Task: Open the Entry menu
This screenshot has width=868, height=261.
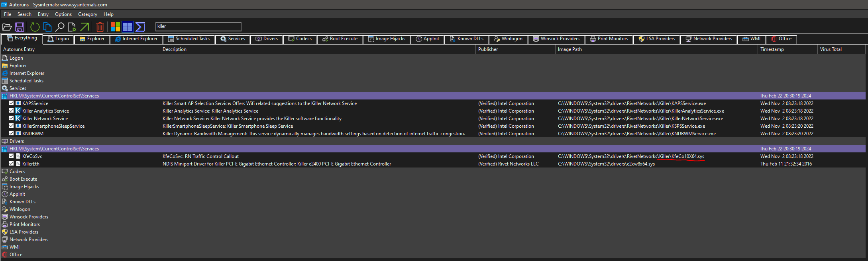Action: tap(43, 14)
